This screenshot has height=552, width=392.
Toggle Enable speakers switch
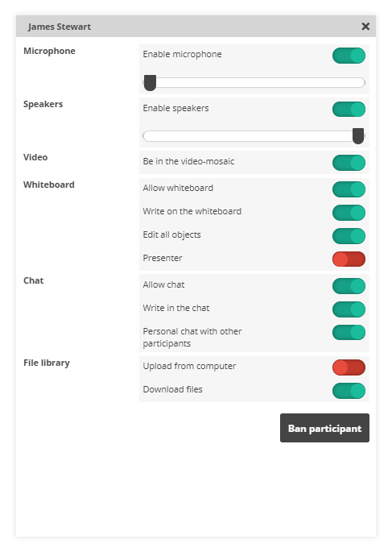pyautogui.click(x=349, y=109)
